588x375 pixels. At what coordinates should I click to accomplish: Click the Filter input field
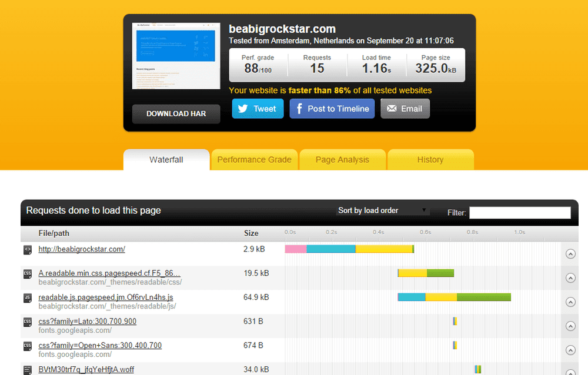tap(520, 213)
